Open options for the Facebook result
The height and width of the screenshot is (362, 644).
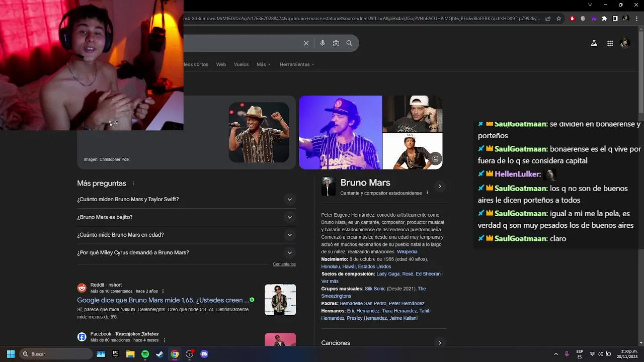click(164, 340)
